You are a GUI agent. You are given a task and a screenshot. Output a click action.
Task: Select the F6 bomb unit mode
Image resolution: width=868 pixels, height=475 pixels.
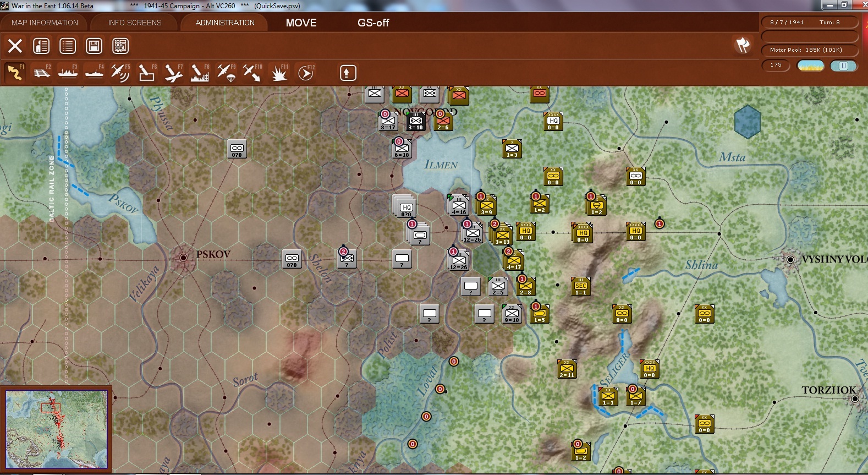pos(147,73)
